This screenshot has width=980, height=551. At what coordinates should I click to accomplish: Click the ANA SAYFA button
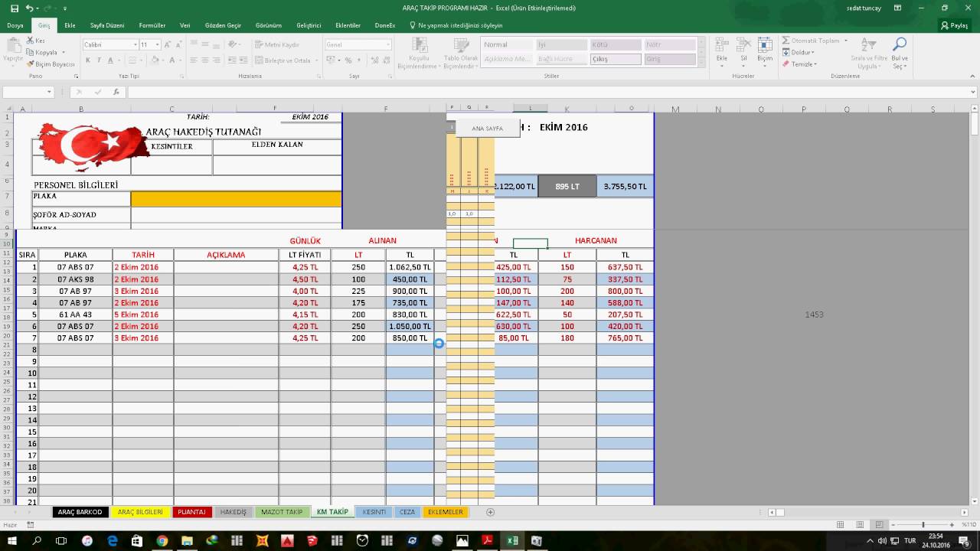click(x=488, y=129)
